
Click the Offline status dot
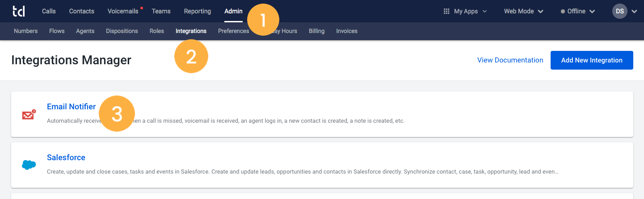pos(563,12)
